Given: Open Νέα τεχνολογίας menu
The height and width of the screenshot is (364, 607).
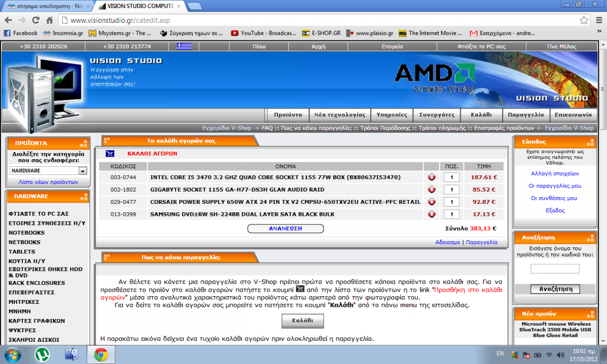Looking at the screenshot, I should (x=339, y=115).
